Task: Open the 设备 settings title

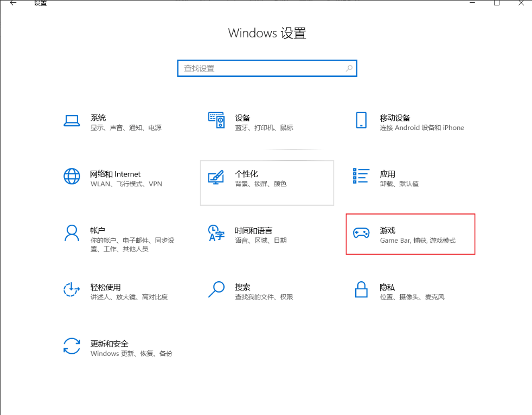Action: (x=242, y=118)
